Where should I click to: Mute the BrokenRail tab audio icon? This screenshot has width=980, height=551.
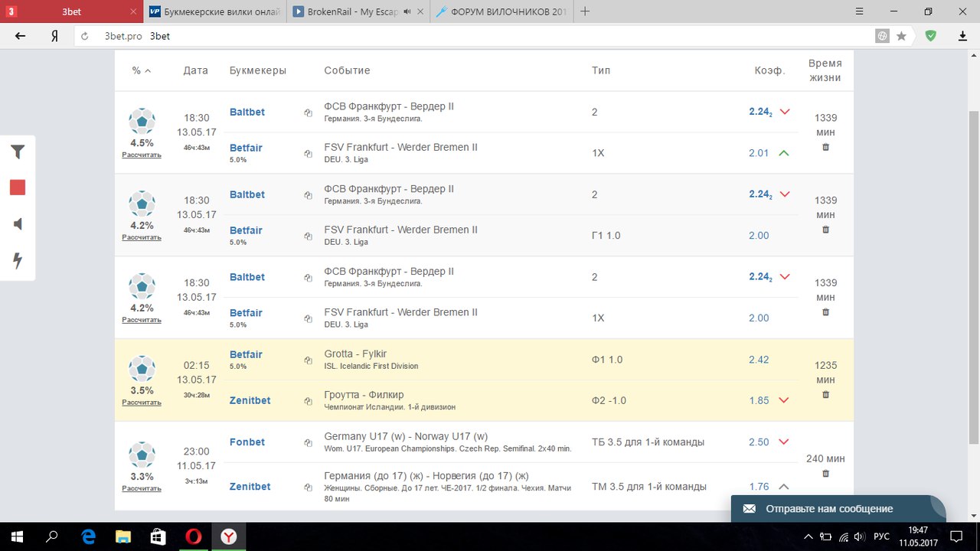407,11
